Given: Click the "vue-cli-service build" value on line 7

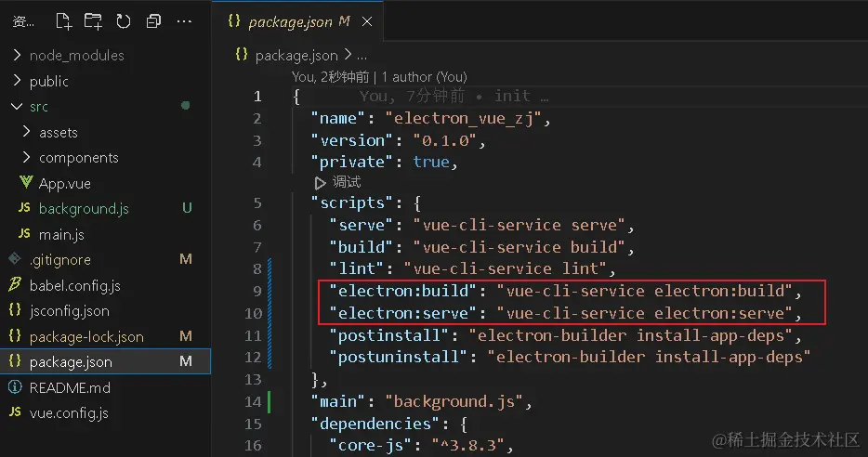Looking at the screenshot, I should (519, 247).
